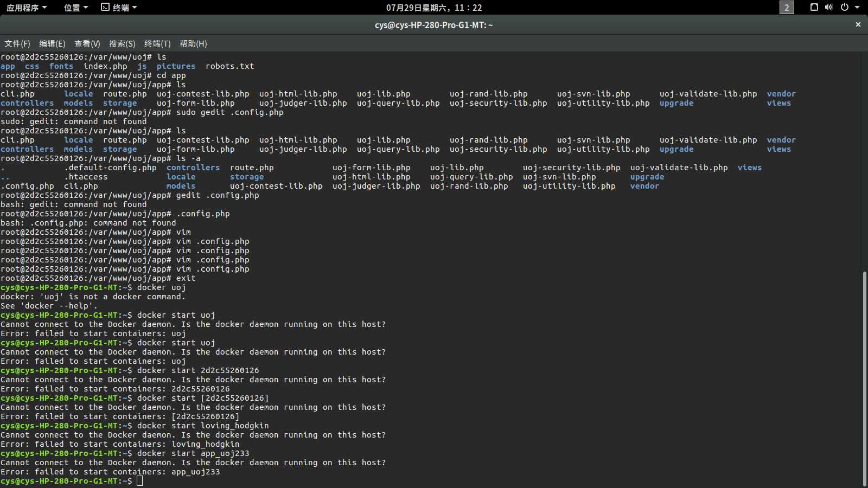Viewport: 868px width, 488px height.
Task: Open the 文件(F) menu
Action: pyautogui.click(x=17, y=43)
